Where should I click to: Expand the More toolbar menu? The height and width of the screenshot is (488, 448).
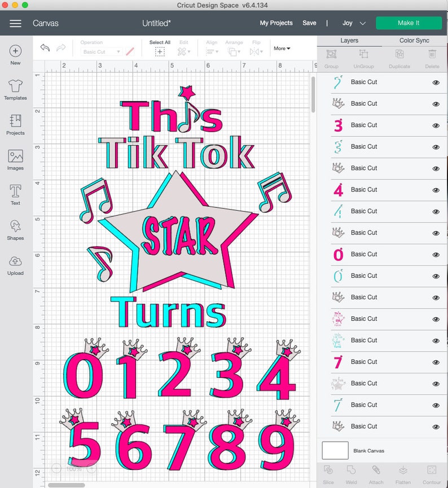click(x=282, y=48)
